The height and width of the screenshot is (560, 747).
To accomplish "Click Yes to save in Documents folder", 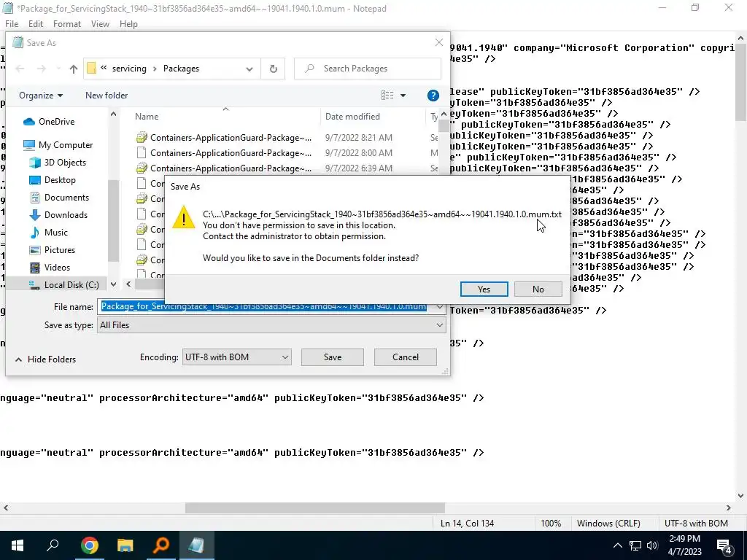I will [484, 289].
